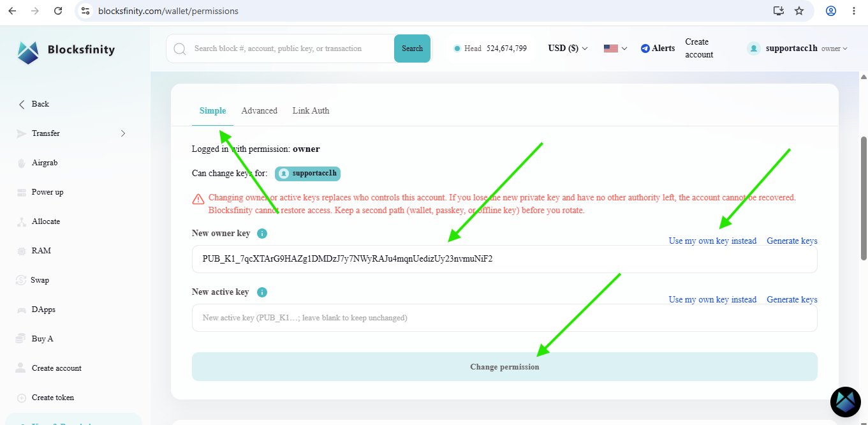Open Create token in the sidebar
The image size is (868, 425).
point(53,398)
